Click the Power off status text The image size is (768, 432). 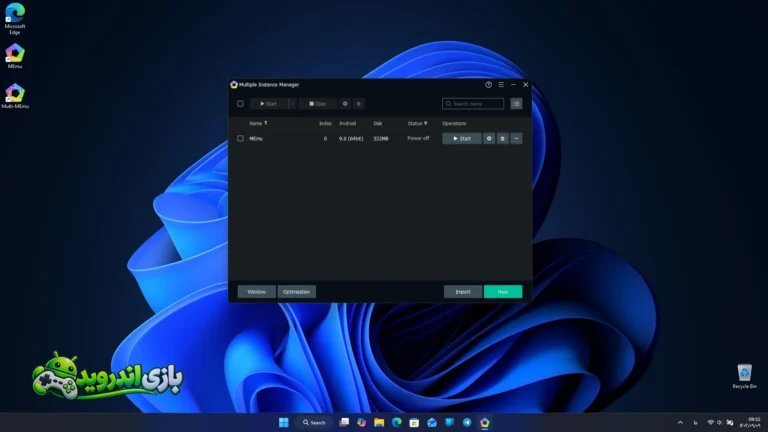[418, 139]
